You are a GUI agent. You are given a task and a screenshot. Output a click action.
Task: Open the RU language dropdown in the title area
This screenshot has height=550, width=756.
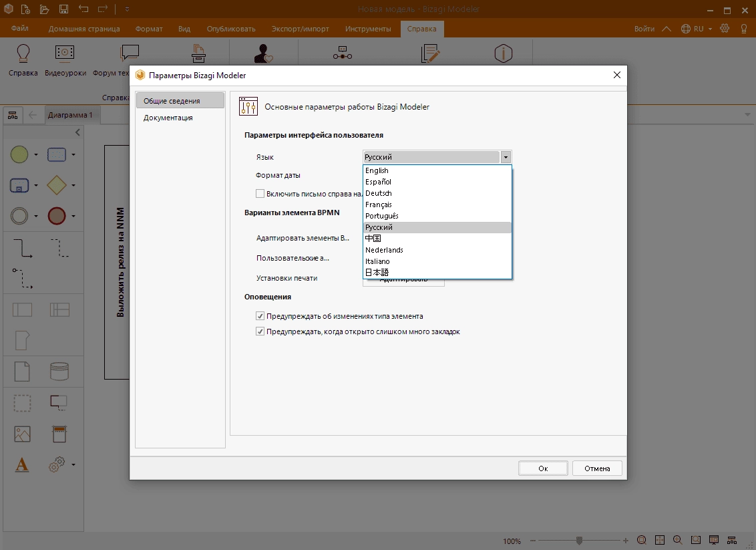point(697,29)
